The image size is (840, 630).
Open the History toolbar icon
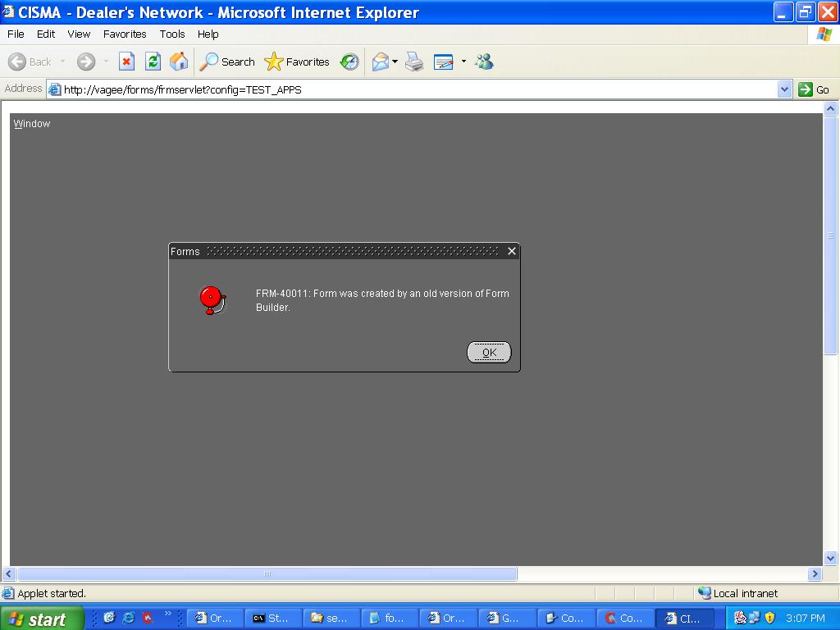pyautogui.click(x=349, y=62)
